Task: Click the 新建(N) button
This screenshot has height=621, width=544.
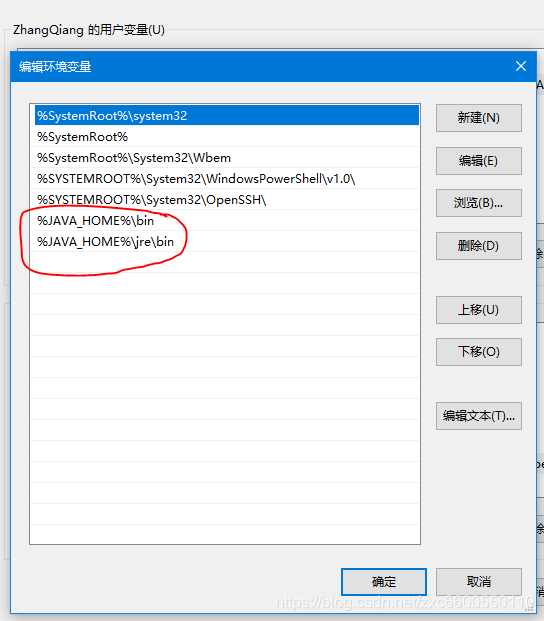Action: pyautogui.click(x=479, y=118)
